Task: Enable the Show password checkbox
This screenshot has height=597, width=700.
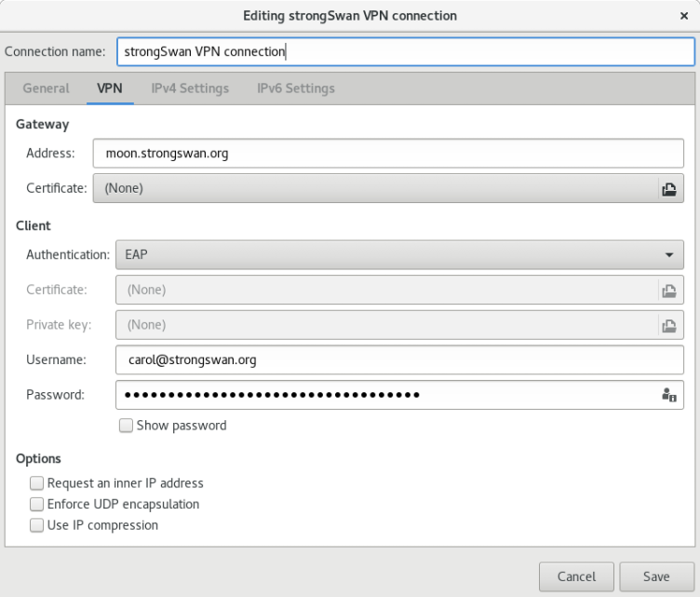Action: tap(126, 426)
